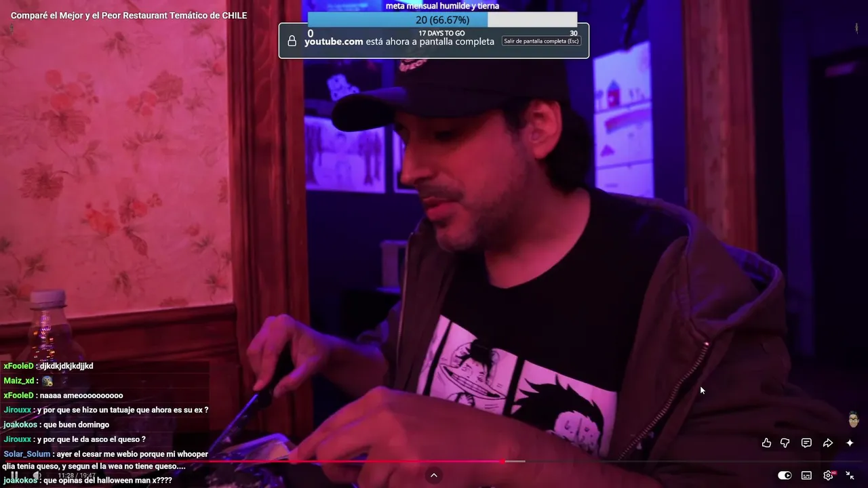Screen dimensions: 868x488
Task: Click 'youtube.com' text in fullscreen notice
Action: (x=334, y=41)
